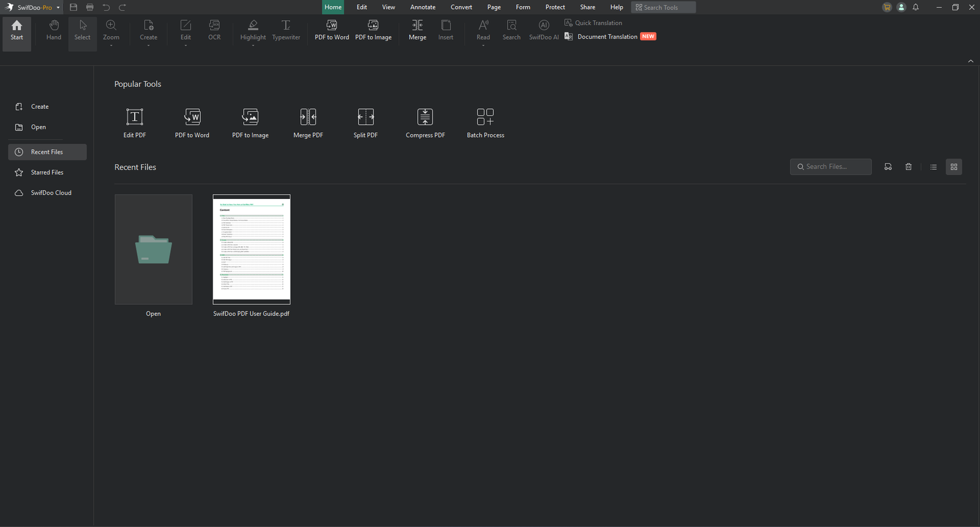Click the Edit toolbar icon

pyautogui.click(x=186, y=26)
